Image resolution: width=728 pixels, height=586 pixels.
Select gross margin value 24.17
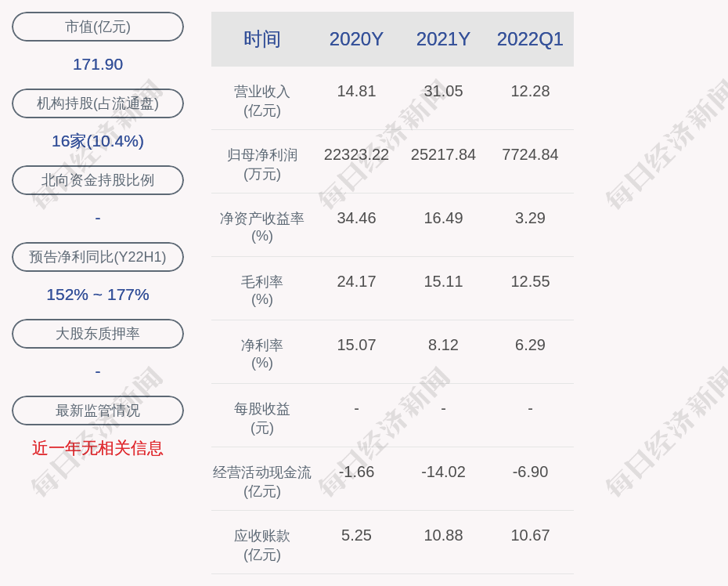pyautogui.click(x=356, y=281)
